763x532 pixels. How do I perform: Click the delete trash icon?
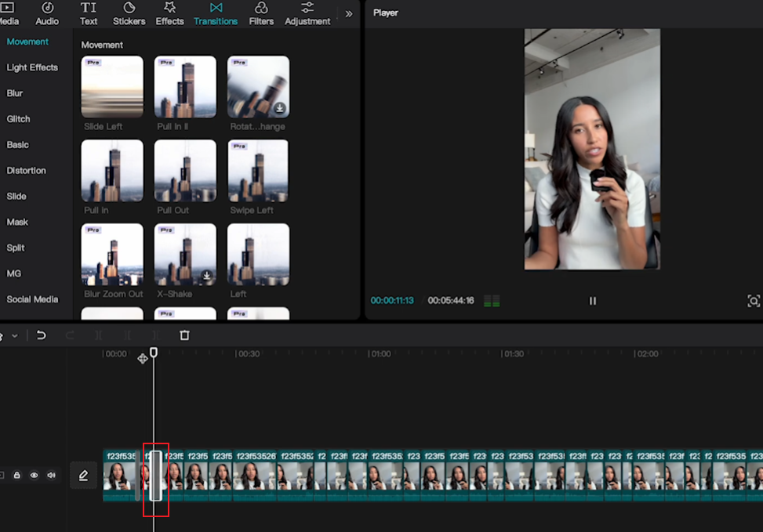[x=184, y=335]
